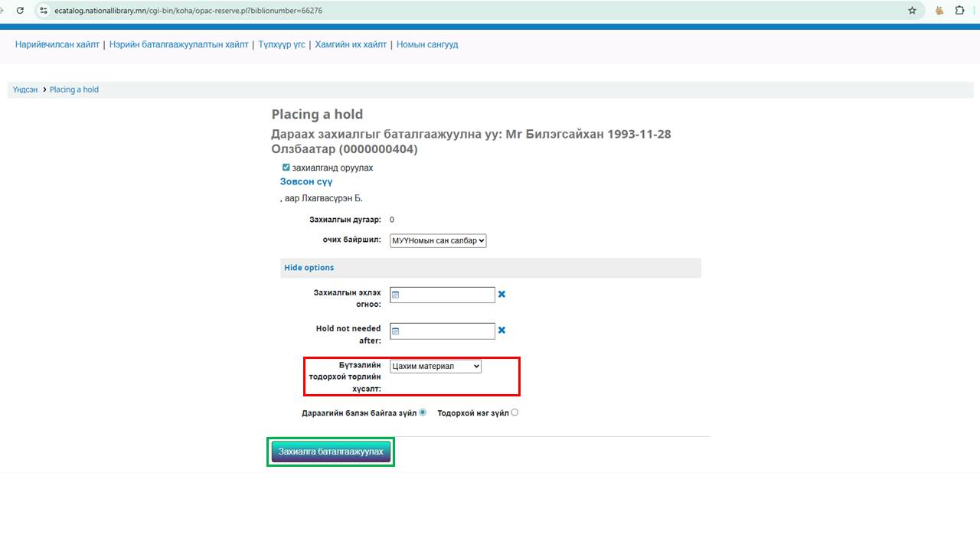
Task: Bookmark this page with the star icon
Action: [912, 11]
